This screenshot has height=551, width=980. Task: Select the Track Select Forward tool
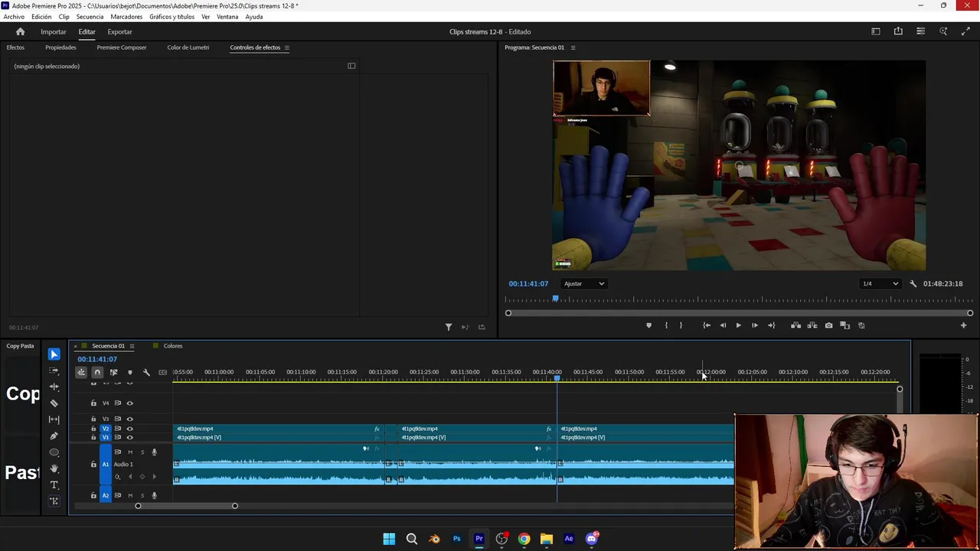(54, 370)
